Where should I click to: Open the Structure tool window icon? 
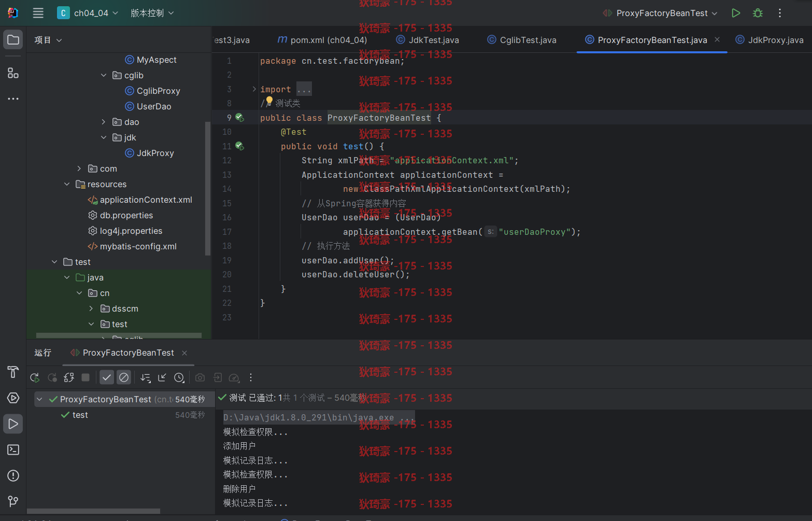click(13, 73)
